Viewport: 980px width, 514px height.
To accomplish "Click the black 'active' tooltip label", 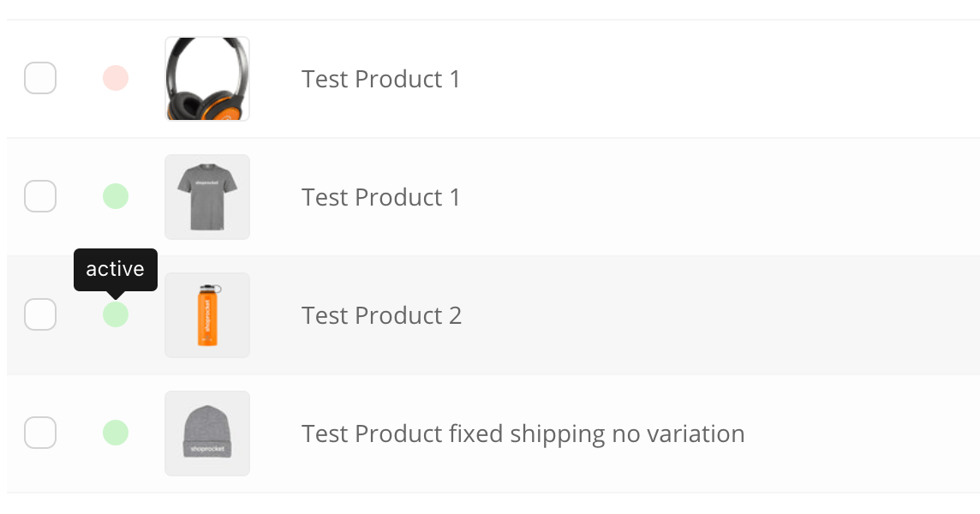I will (x=116, y=270).
